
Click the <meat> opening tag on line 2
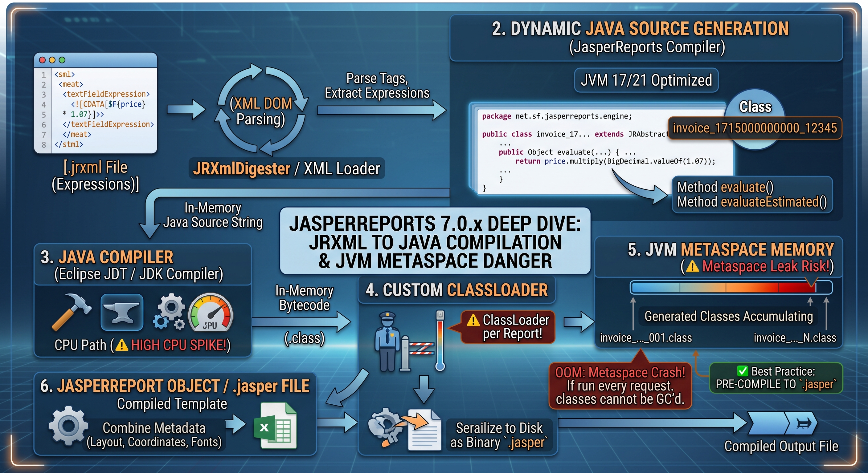tap(71, 84)
